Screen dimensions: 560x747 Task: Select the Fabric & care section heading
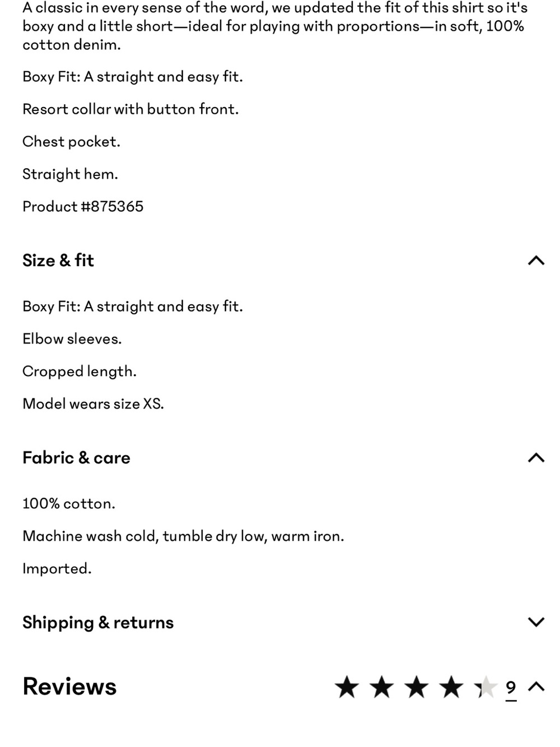point(76,458)
